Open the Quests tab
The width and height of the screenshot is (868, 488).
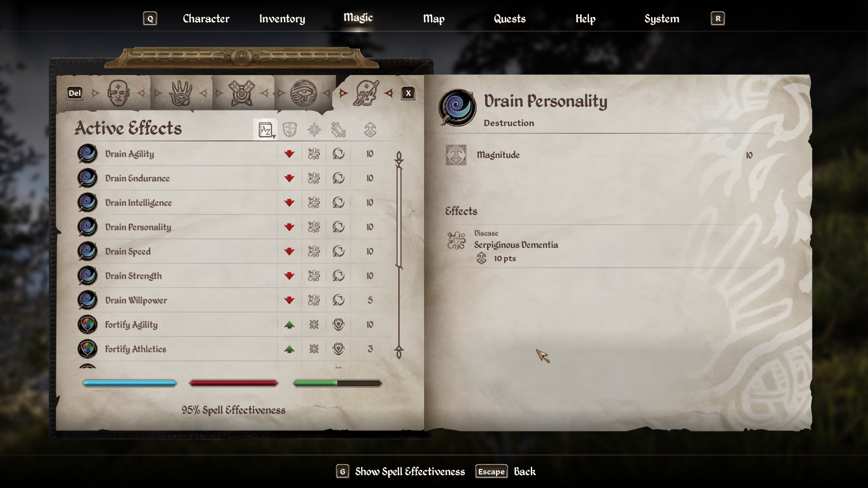(509, 19)
